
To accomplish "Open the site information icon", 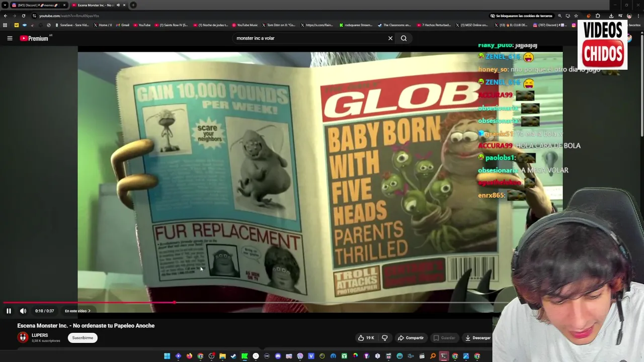I will coord(34,16).
